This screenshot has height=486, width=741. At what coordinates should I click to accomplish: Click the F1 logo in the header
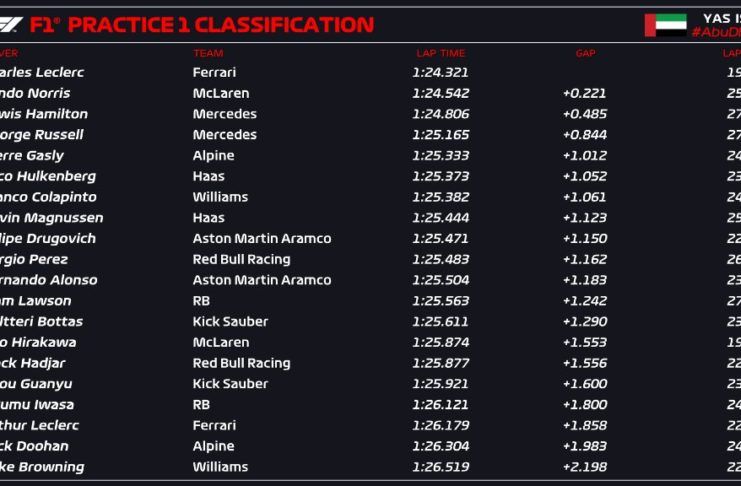[10, 24]
